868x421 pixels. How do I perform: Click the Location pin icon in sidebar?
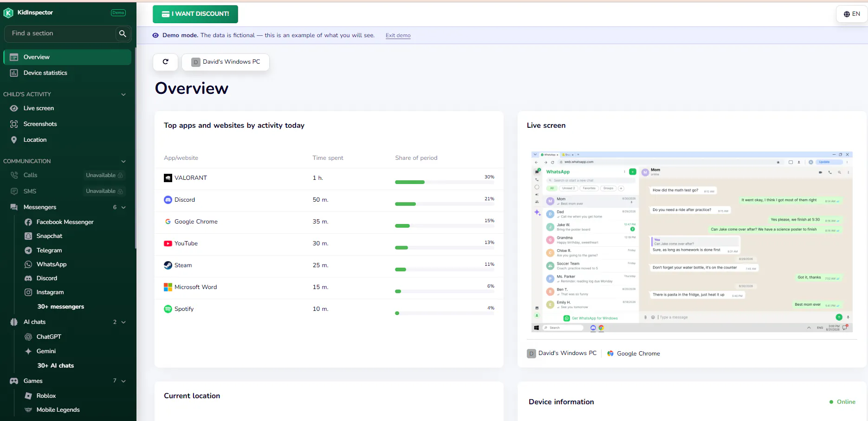click(14, 140)
